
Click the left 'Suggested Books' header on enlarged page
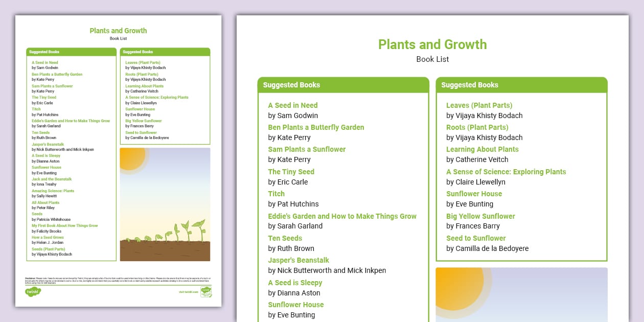coord(291,85)
